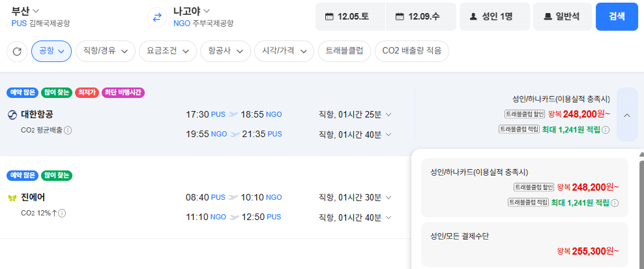Click NGO 주부국제공항 airport label

click(203, 24)
